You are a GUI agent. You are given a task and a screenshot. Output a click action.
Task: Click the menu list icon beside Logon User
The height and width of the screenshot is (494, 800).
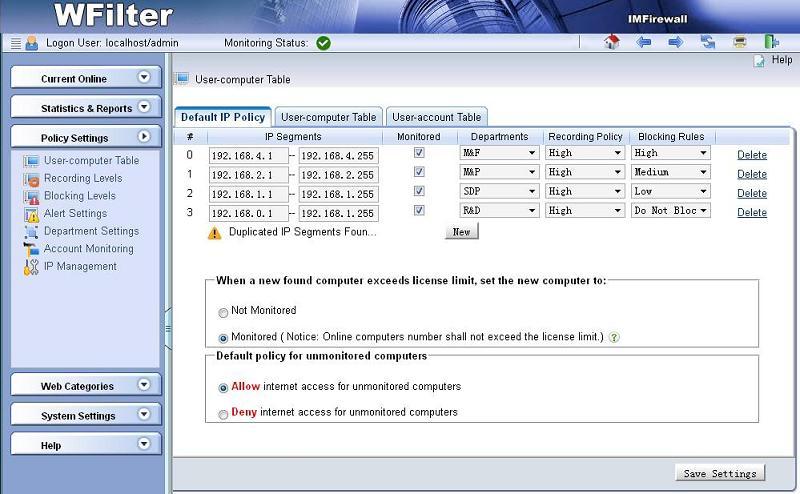click(16, 43)
